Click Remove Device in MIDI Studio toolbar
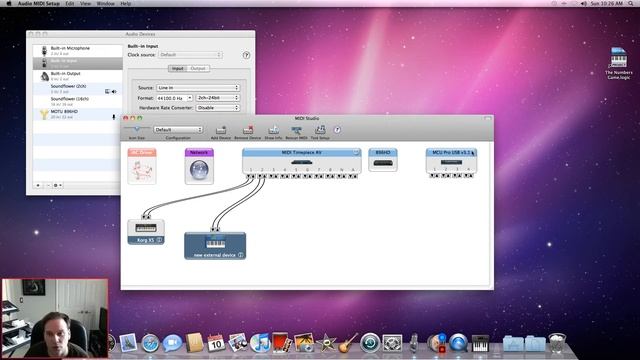640x360 pixels. (248, 132)
